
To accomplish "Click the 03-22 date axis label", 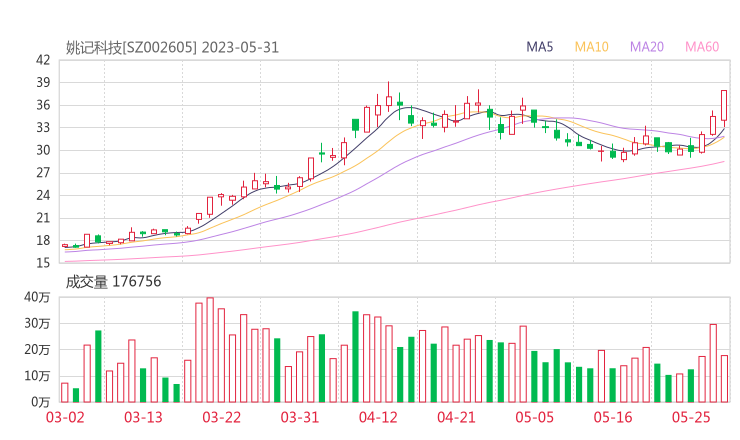I will click(x=222, y=417).
